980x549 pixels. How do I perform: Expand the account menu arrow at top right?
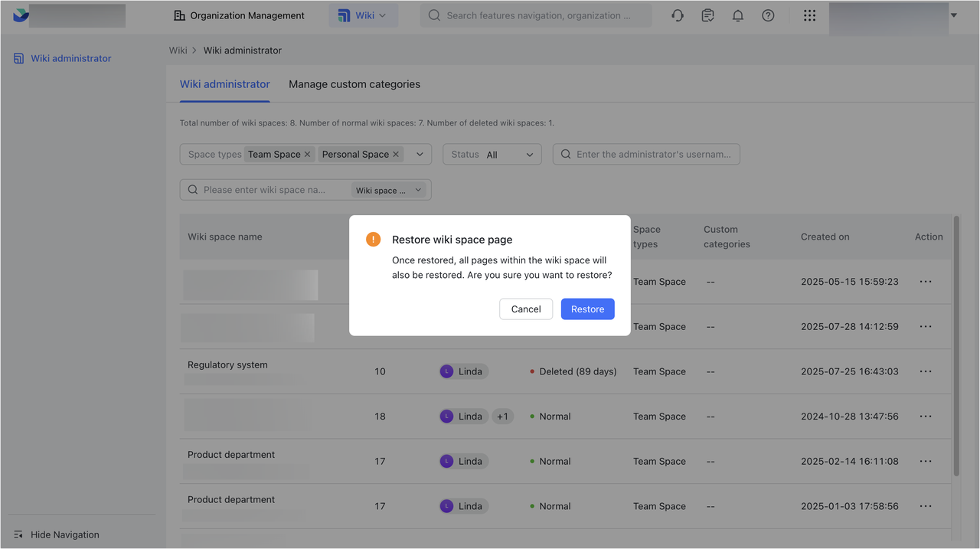954,15
